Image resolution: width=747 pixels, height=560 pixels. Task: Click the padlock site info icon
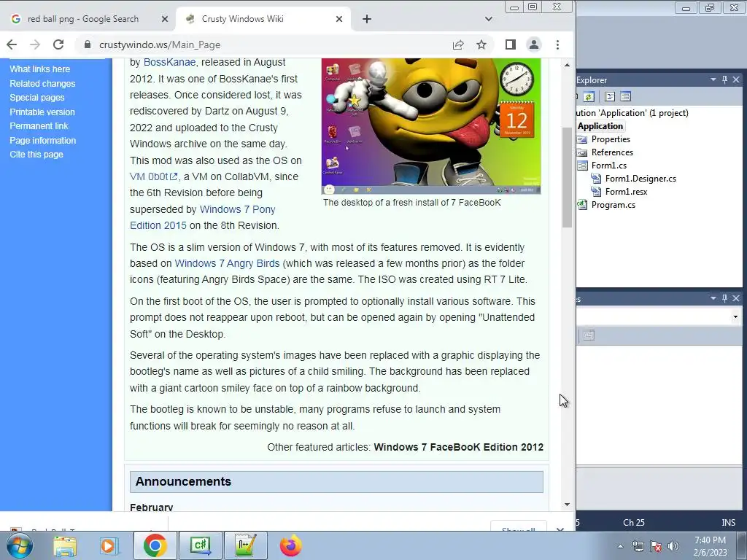click(x=88, y=44)
